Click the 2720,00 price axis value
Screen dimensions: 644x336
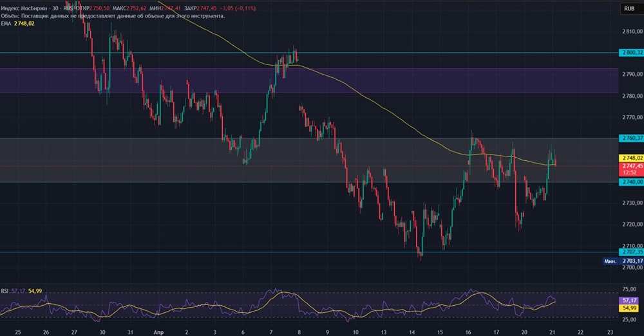click(x=632, y=224)
